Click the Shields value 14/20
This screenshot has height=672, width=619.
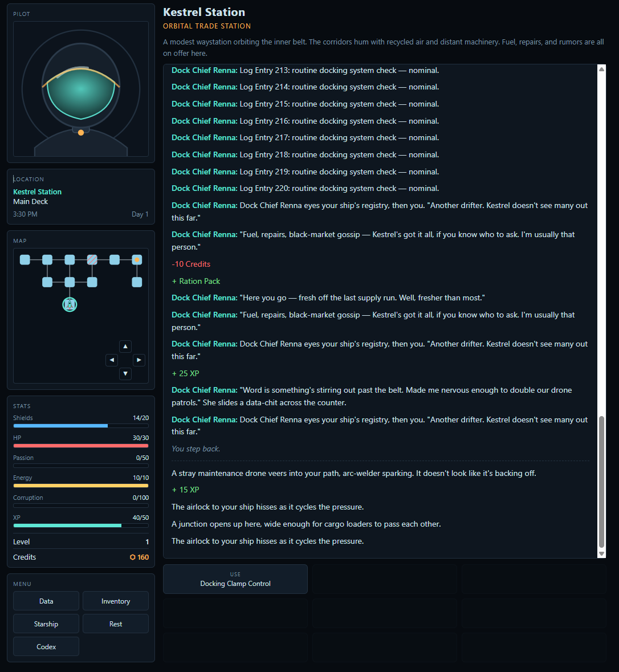pos(141,418)
